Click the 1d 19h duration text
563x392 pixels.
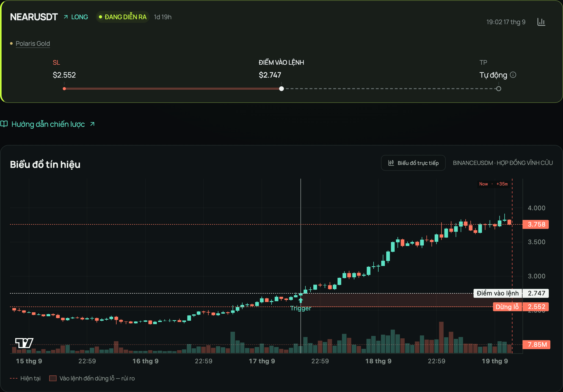163,17
